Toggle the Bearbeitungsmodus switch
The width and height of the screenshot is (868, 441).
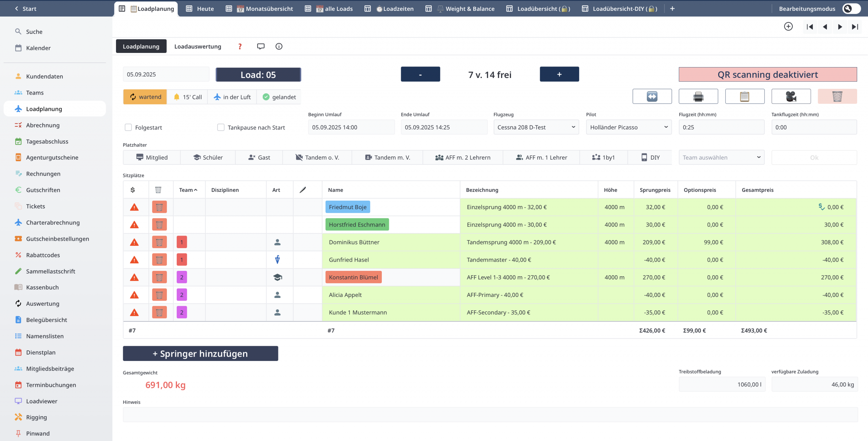851,8
